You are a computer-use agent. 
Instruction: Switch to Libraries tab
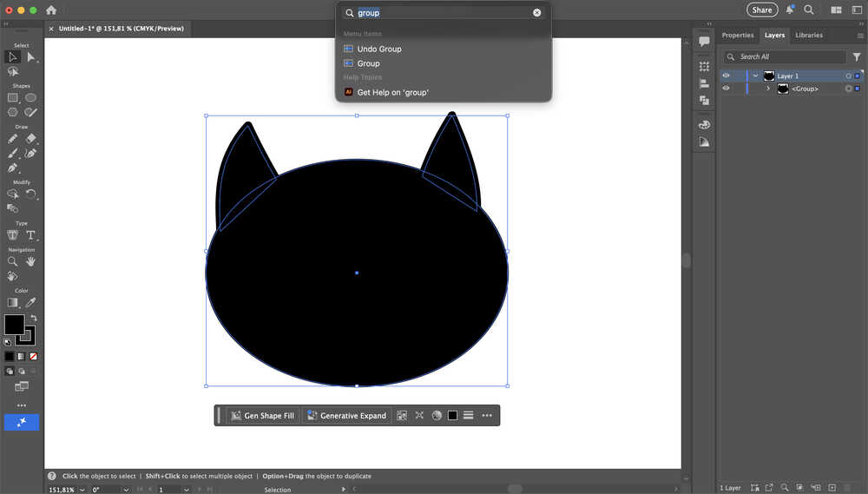809,35
